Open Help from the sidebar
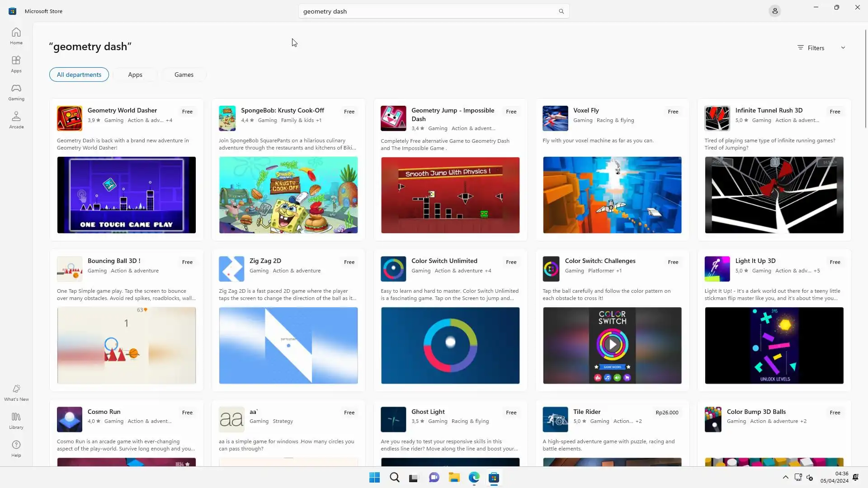 pyautogui.click(x=16, y=449)
